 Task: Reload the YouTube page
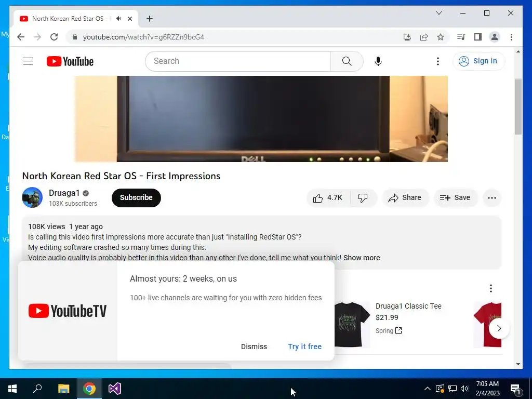54,37
